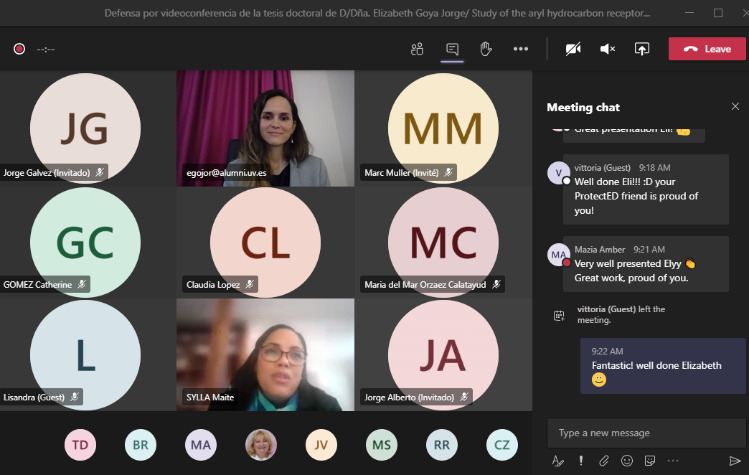This screenshot has height=475, width=749.
Task: Open the participants list
Action: 417,48
